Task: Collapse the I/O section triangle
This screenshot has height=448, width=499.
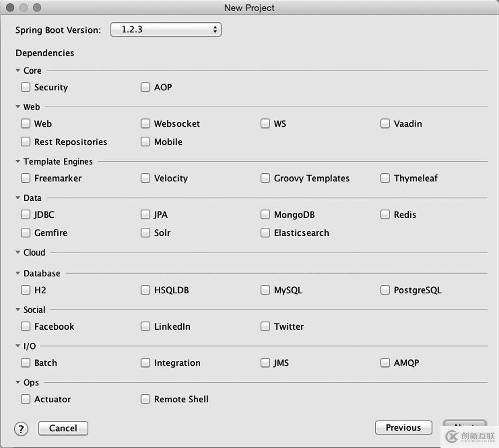Action: pyautogui.click(x=18, y=346)
